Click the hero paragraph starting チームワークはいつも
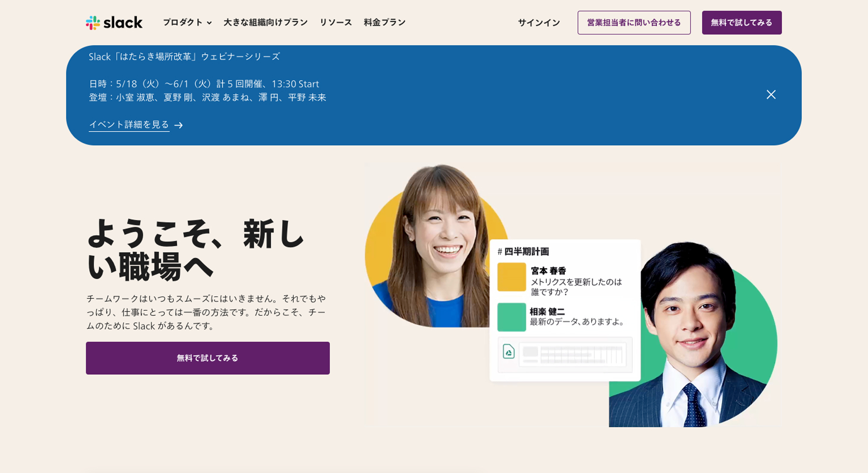Screen dimensions: 868x473 pos(206,312)
